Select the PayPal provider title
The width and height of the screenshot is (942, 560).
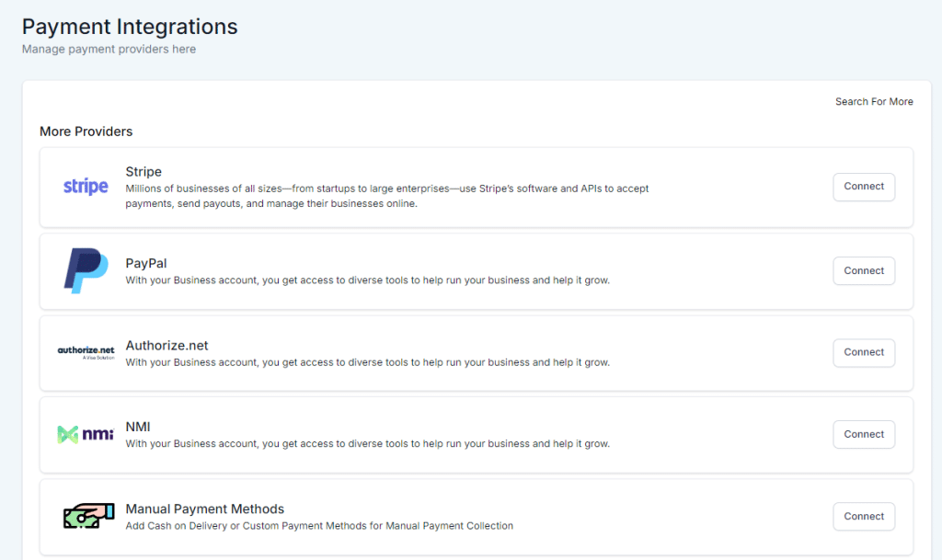pyautogui.click(x=146, y=264)
